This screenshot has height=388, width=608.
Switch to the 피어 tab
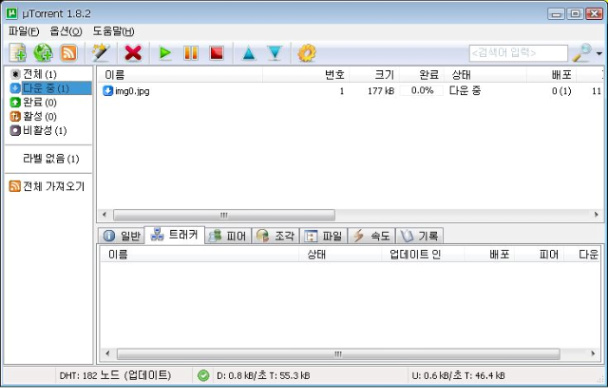(228, 236)
